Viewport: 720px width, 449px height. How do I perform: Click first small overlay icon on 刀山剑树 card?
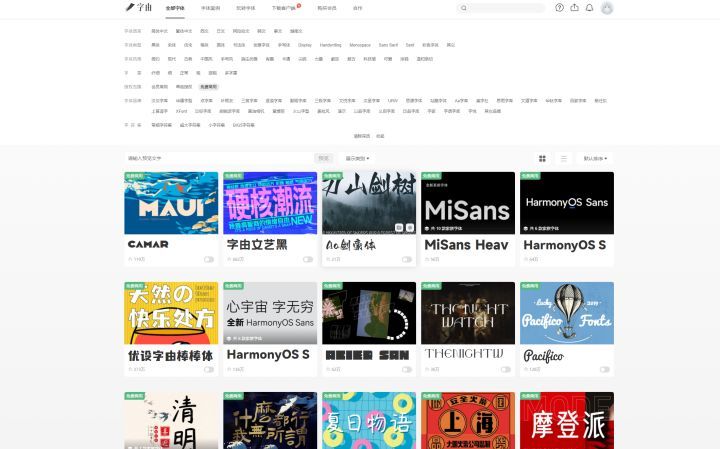pos(399,228)
